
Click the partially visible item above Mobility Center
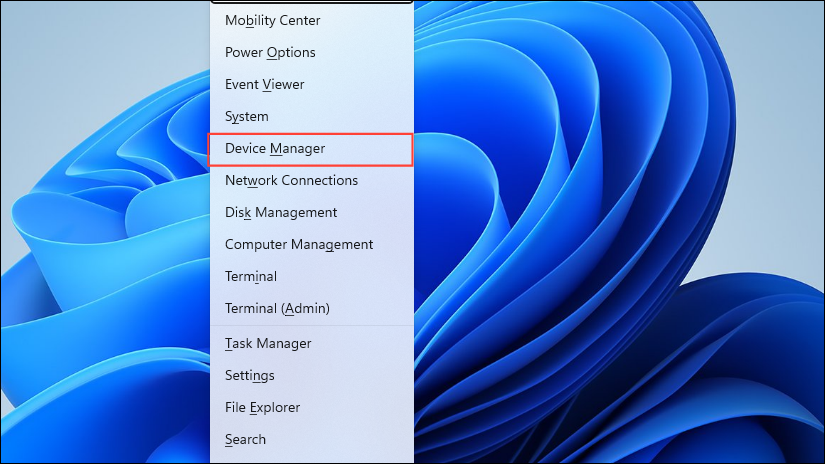tap(311, 3)
